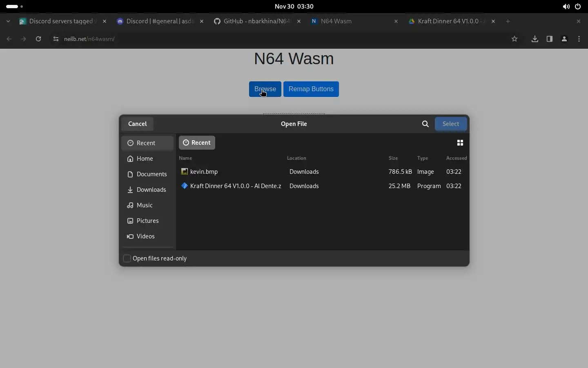The width and height of the screenshot is (588, 368).
Task: Click the Select button in the dialog
Action: pos(451,124)
